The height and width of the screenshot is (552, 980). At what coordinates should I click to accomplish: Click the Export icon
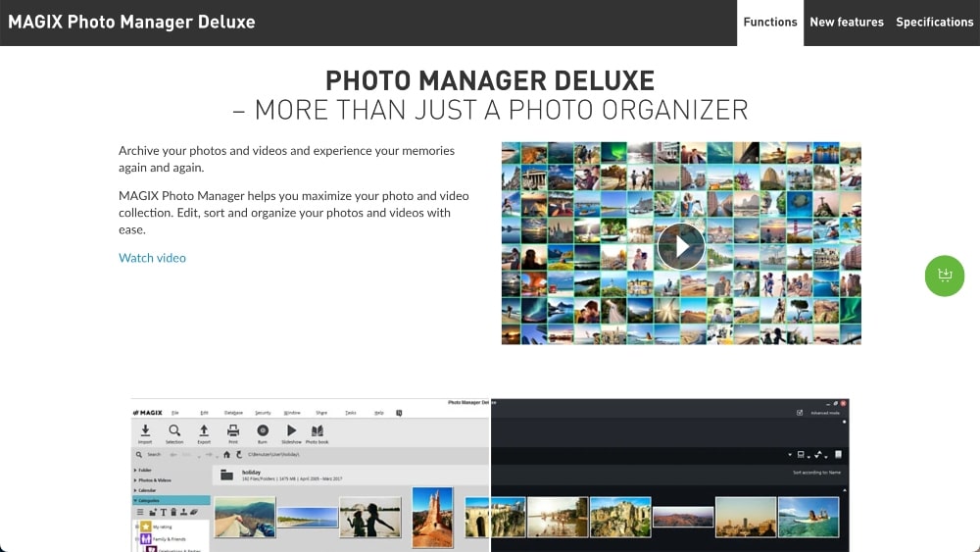click(204, 432)
